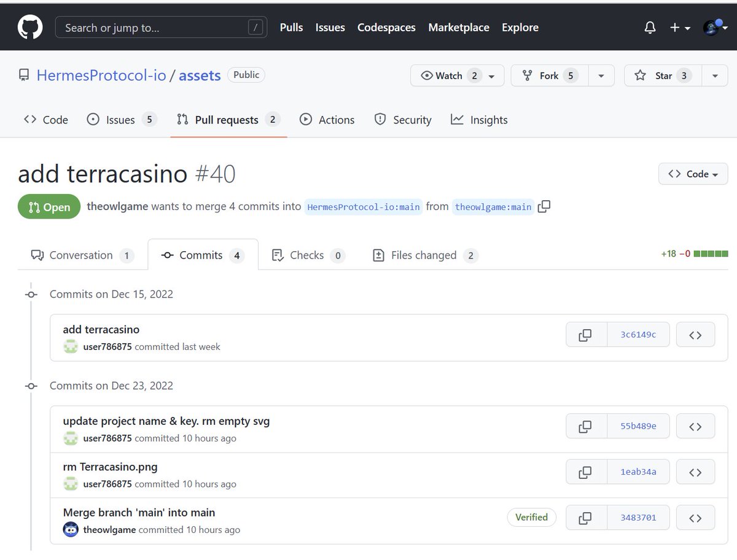The width and height of the screenshot is (737, 560).
Task: Click the Open pull request status badge
Action: [49, 207]
